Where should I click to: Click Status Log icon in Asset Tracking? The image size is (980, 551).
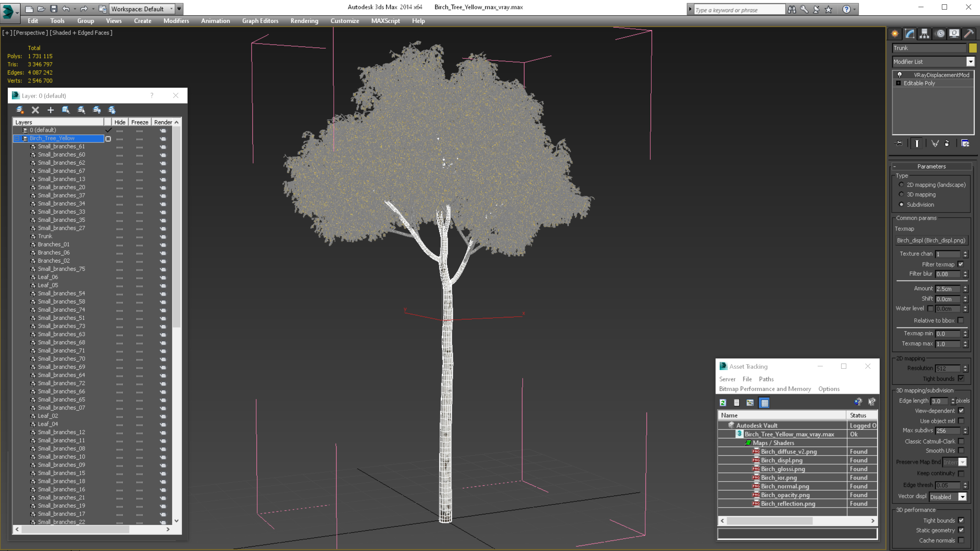pos(736,403)
